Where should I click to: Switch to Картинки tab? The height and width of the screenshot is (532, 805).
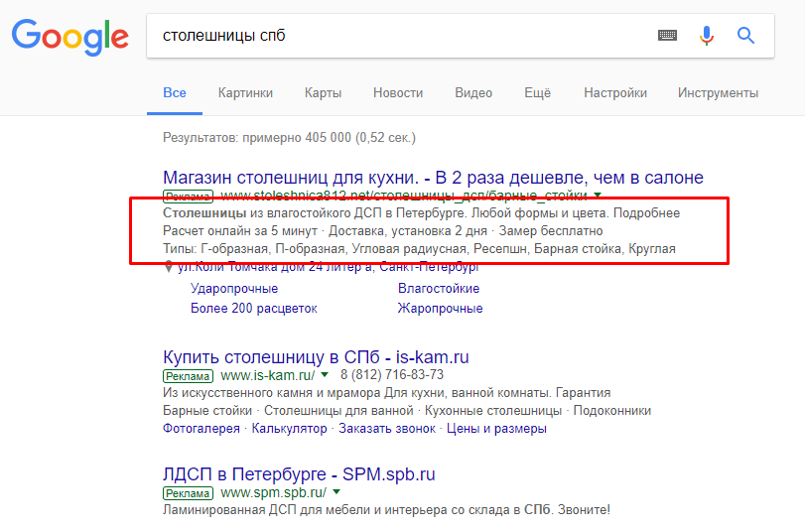click(245, 93)
